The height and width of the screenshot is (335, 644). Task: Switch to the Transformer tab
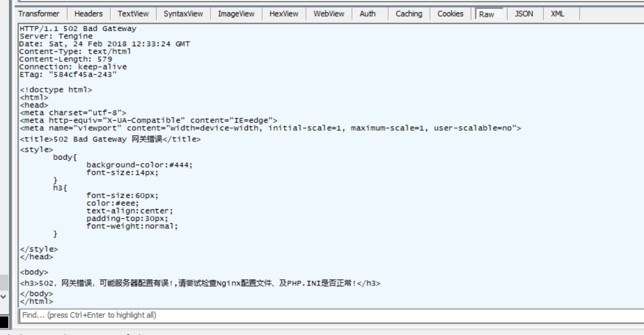tap(39, 14)
